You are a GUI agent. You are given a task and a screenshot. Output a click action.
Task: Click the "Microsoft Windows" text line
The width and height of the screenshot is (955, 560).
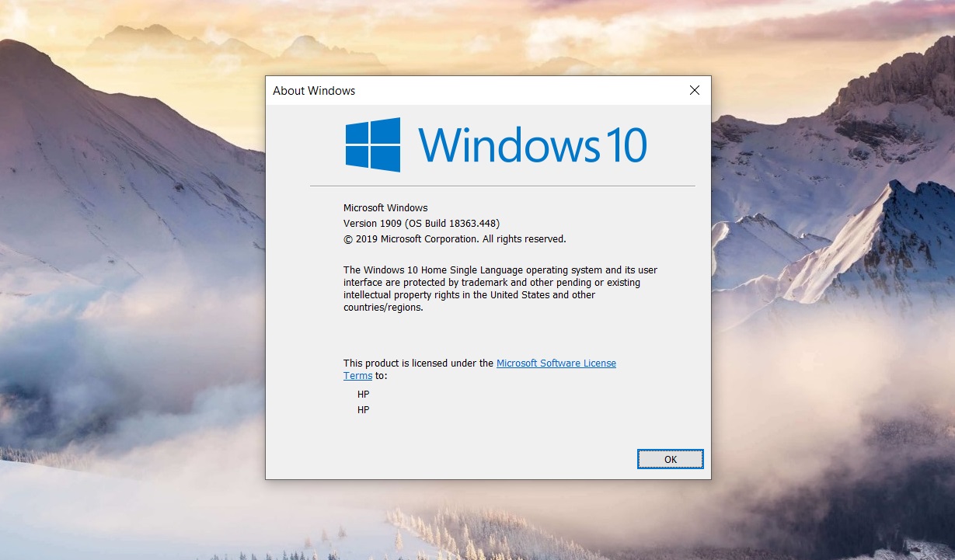[x=385, y=207]
